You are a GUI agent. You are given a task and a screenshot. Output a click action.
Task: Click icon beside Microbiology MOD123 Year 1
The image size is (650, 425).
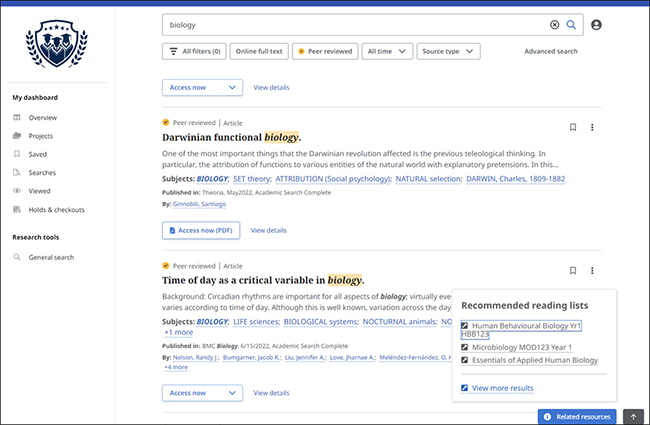pyautogui.click(x=465, y=347)
